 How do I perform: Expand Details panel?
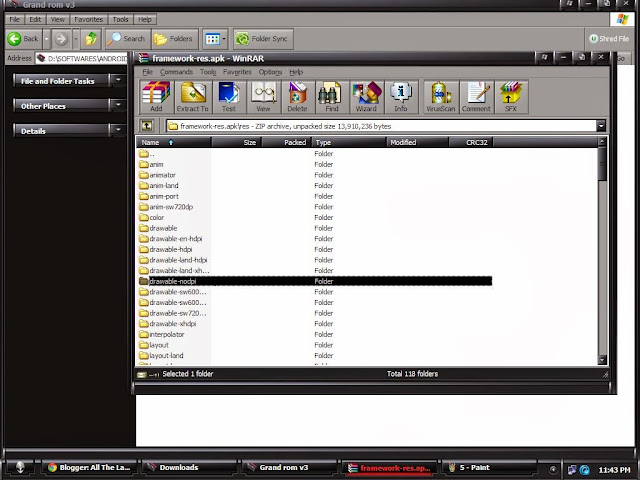[x=118, y=130]
